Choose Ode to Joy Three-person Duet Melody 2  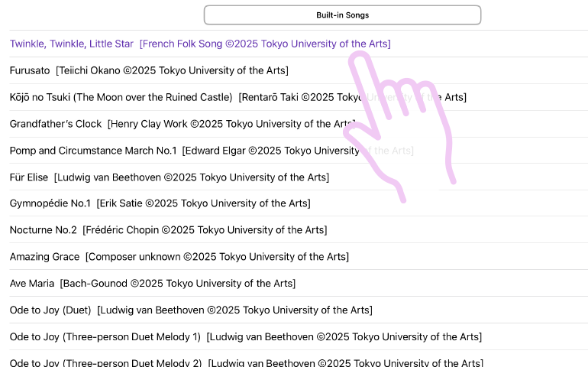point(299,359)
